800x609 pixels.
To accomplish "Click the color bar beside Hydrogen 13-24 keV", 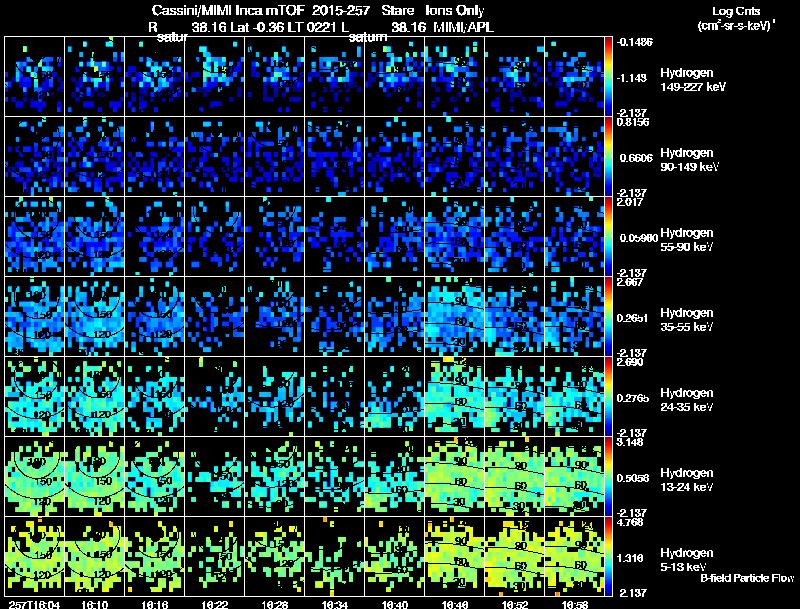I will pos(608,477).
